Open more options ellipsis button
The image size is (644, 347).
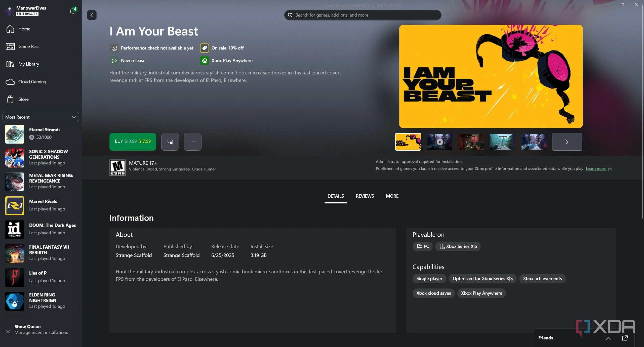(193, 142)
